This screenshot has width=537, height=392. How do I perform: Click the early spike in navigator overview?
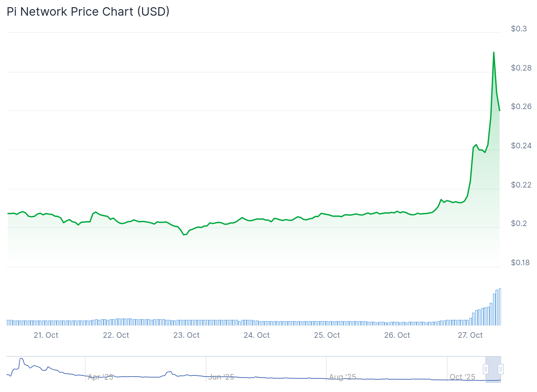click(22, 359)
